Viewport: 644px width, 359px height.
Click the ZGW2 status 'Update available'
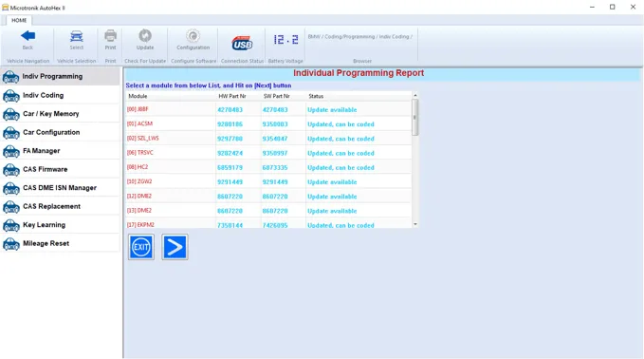coord(332,182)
